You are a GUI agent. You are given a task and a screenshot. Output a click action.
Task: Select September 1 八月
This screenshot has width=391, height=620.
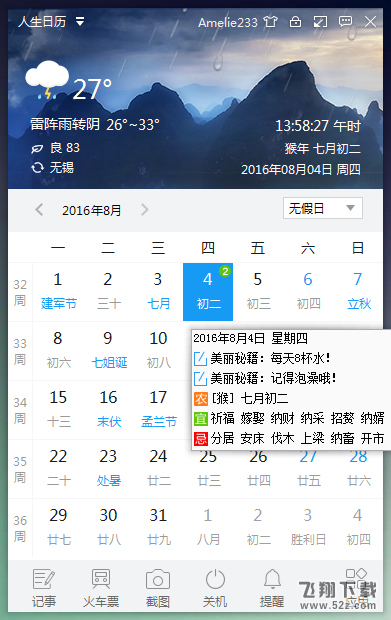tap(208, 527)
